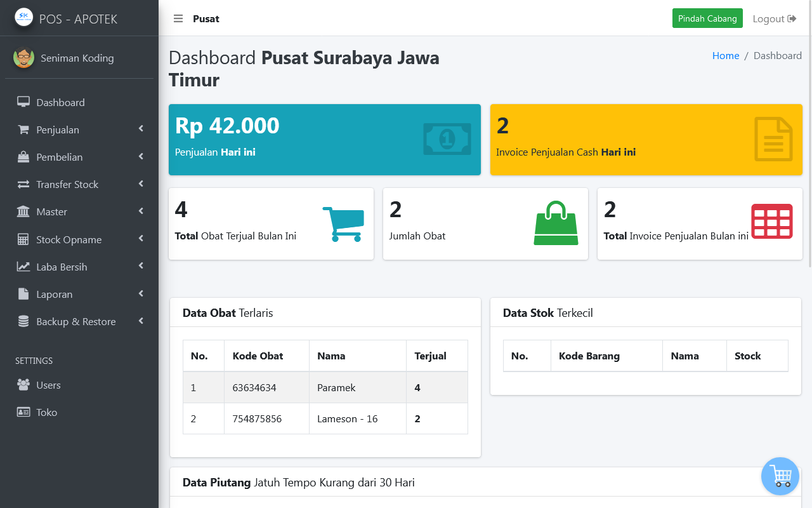Click the POS - APOTEK logo icon
This screenshot has width=812, height=508.
pos(24,17)
